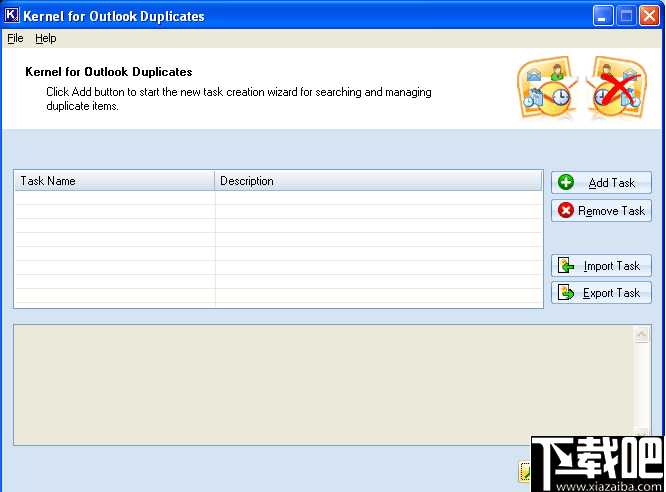Close the Kernel for Outlook Duplicates window
Screen dimensions: 666x492
tap(649, 16)
